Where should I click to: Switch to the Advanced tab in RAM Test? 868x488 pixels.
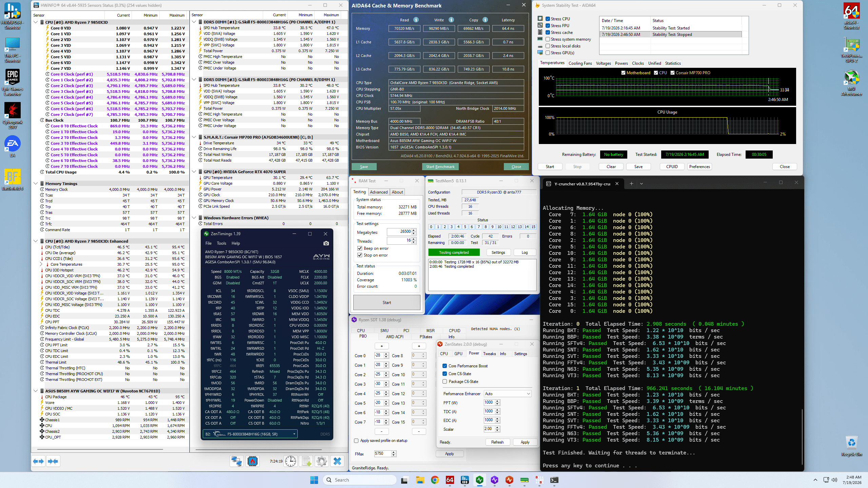(379, 192)
